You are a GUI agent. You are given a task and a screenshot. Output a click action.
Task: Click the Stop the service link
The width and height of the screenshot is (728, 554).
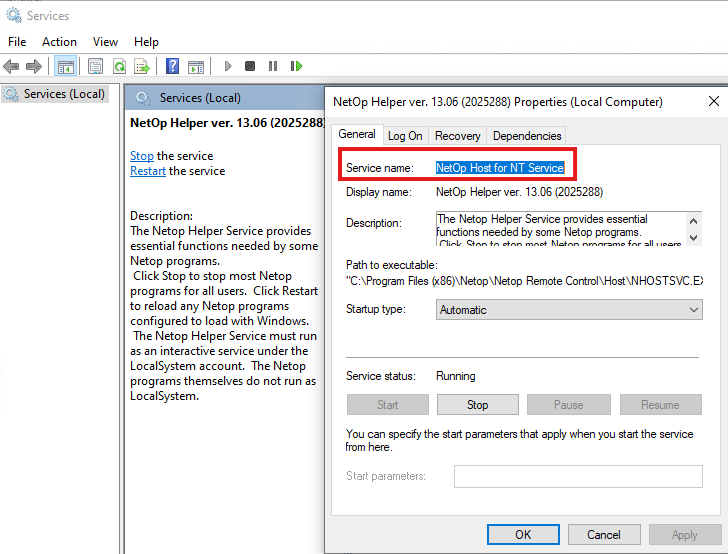coord(142,156)
